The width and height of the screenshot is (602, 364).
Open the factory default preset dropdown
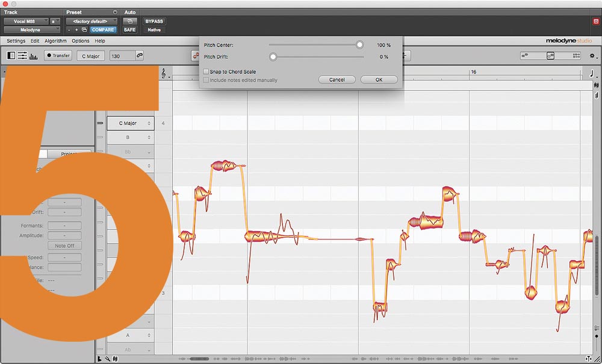coord(92,21)
